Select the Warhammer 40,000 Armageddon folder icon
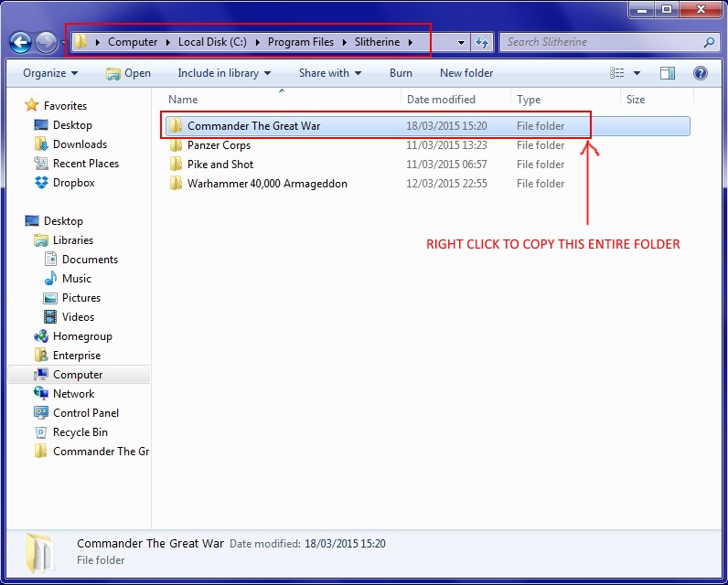Image resolution: width=728 pixels, height=585 pixels. pyautogui.click(x=176, y=184)
